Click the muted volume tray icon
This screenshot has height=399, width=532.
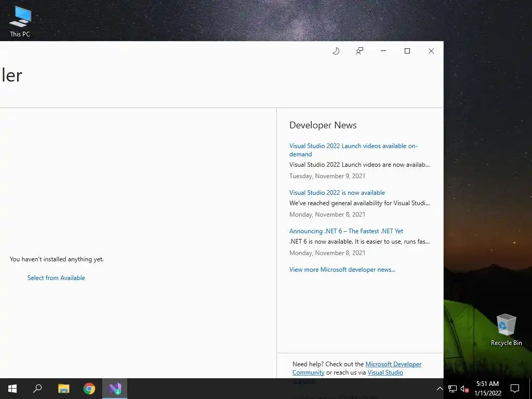coord(464,389)
